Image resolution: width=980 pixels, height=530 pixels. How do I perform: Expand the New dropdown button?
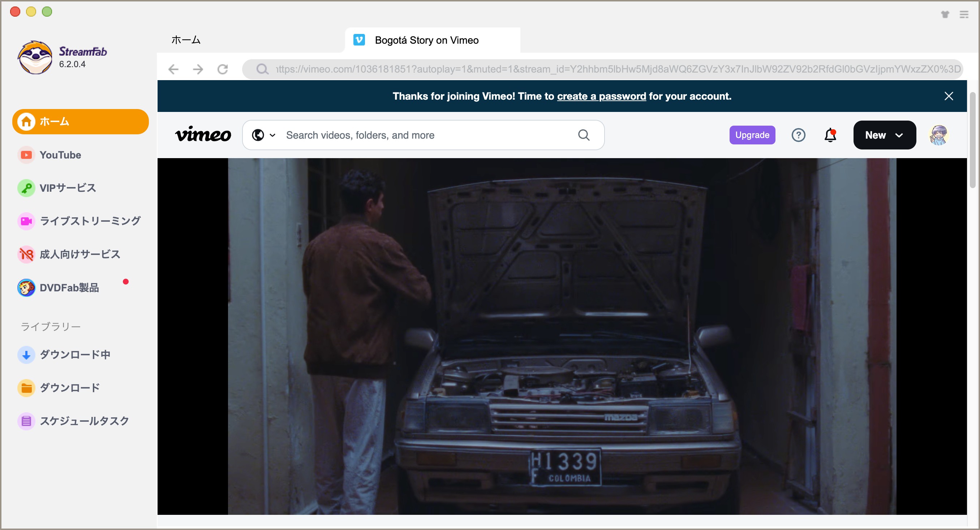pyautogui.click(x=884, y=135)
